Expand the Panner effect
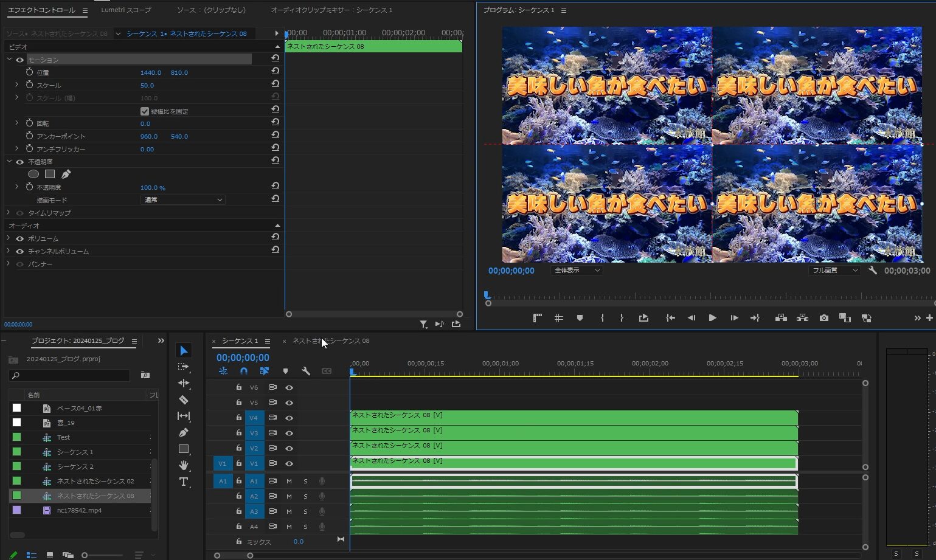 (9, 264)
